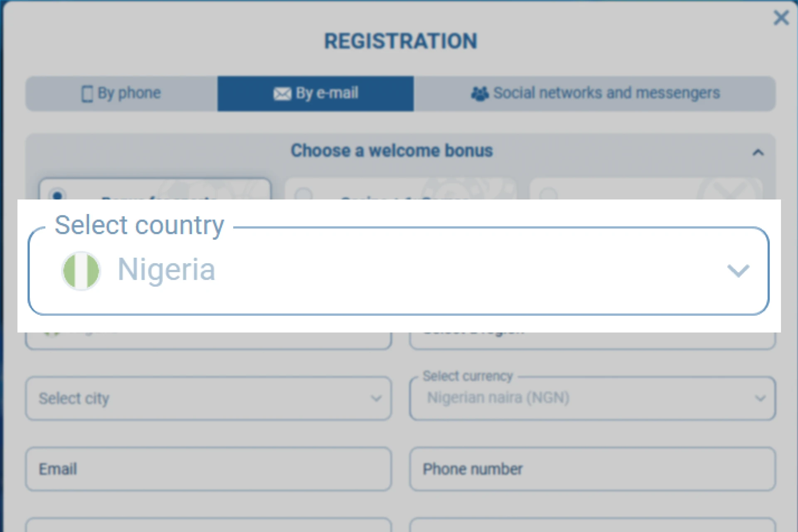
Task: Click into the Phone number field
Action: (x=592, y=469)
